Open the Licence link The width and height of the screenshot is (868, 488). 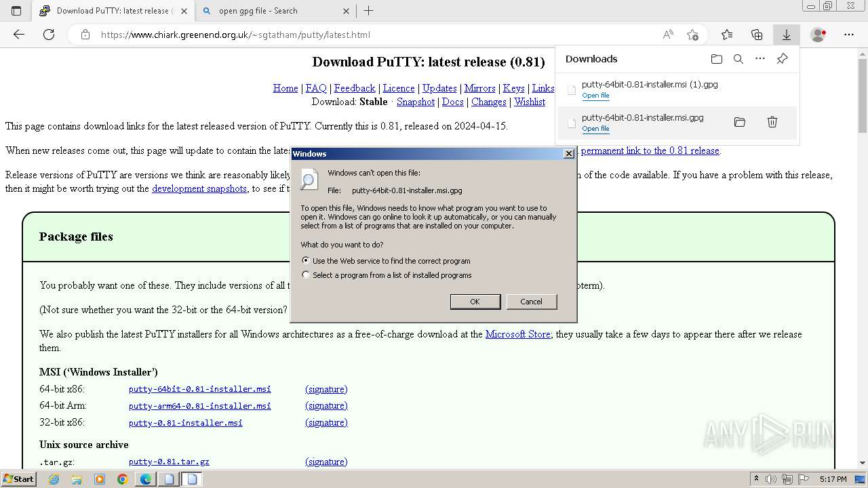coord(399,88)
